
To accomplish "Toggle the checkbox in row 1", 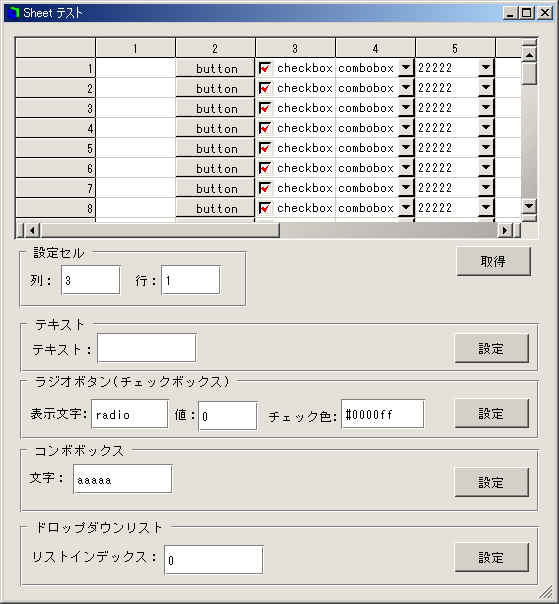I will [x=265, y=68].
